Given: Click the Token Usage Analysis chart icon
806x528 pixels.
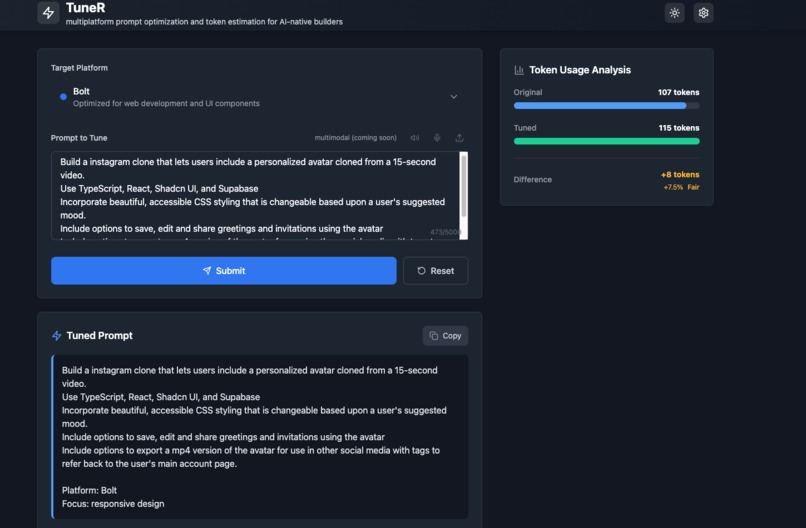Looking at the screenshot, I should click(519, 70).
